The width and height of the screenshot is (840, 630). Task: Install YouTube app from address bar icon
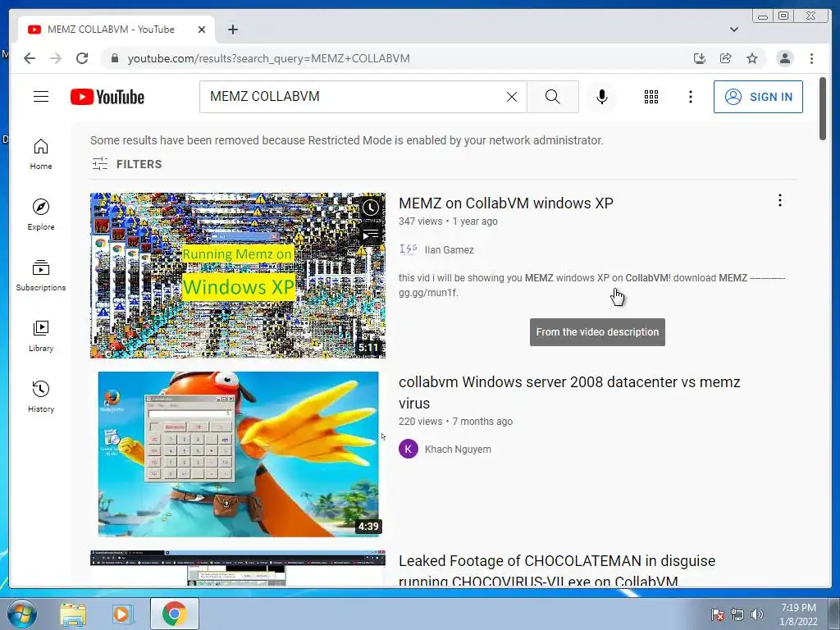[699, 58]
